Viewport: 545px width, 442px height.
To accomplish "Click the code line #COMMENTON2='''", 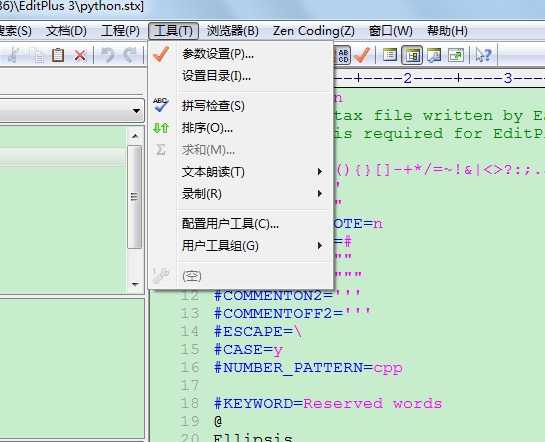I will (287, 296).
